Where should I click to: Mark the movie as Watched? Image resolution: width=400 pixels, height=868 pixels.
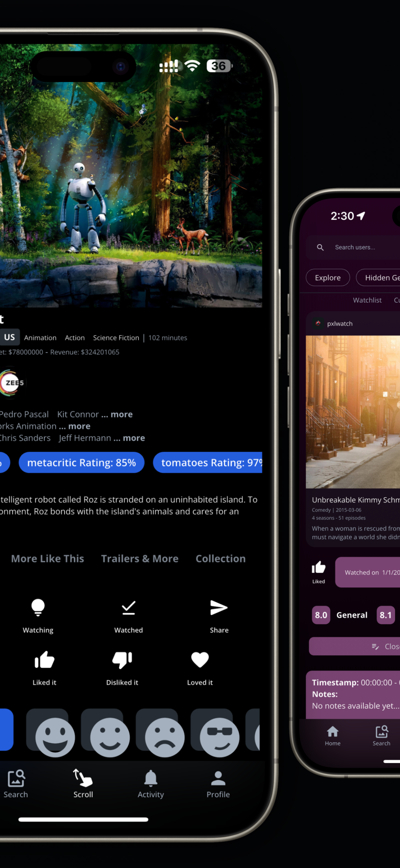128,608
